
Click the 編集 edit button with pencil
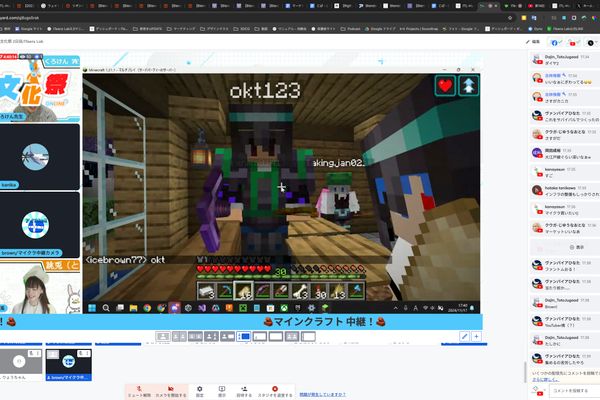click(x=533, y=42)
